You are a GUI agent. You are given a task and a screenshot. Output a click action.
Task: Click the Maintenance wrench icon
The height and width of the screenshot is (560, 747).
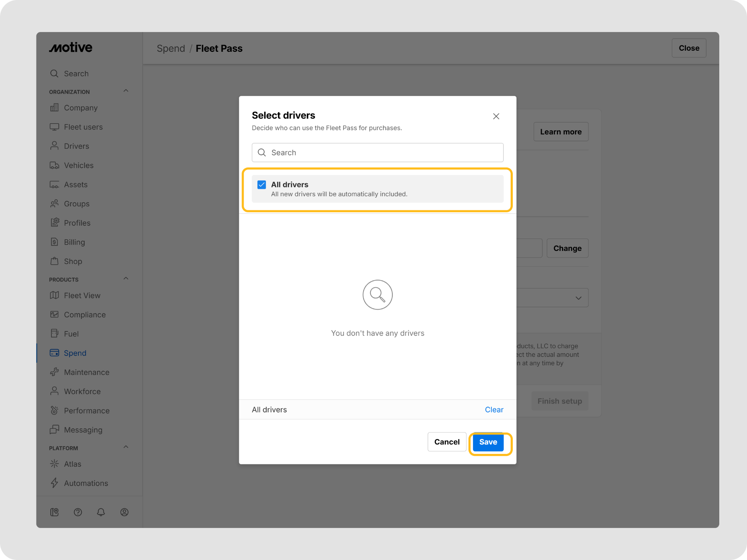click(54, 372)
